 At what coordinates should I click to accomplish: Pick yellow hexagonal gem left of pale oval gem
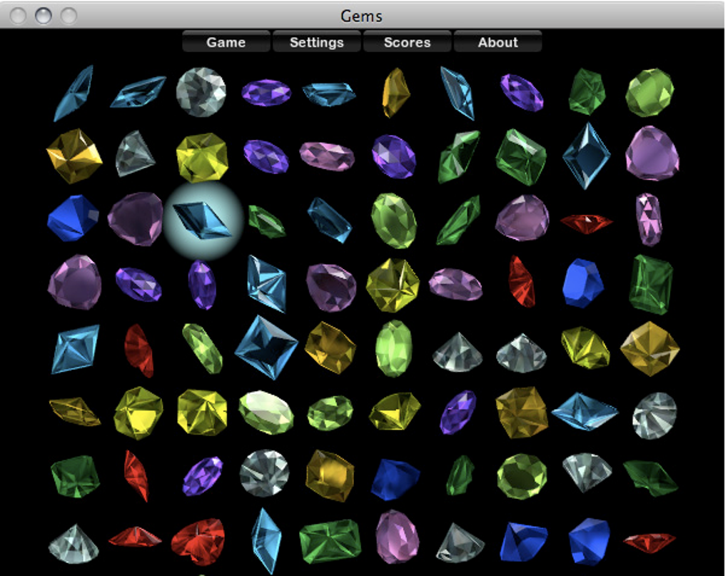coord(202,412)
